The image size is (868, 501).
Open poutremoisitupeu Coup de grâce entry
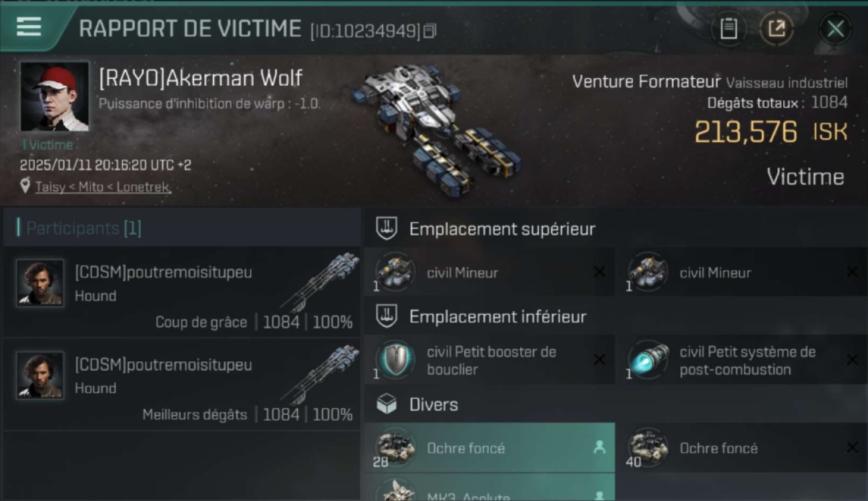(182, 292)
